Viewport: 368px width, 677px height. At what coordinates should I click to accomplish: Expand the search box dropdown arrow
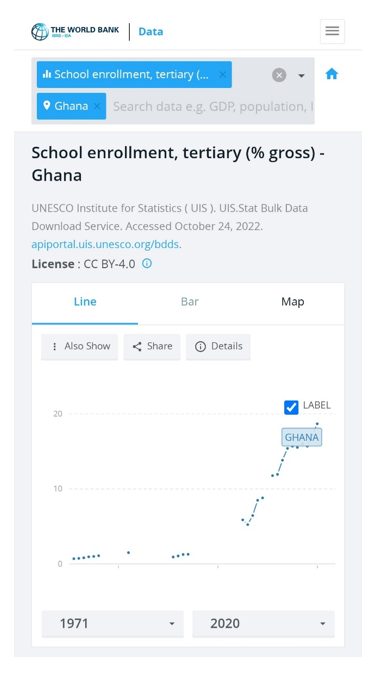coord(301,76)
